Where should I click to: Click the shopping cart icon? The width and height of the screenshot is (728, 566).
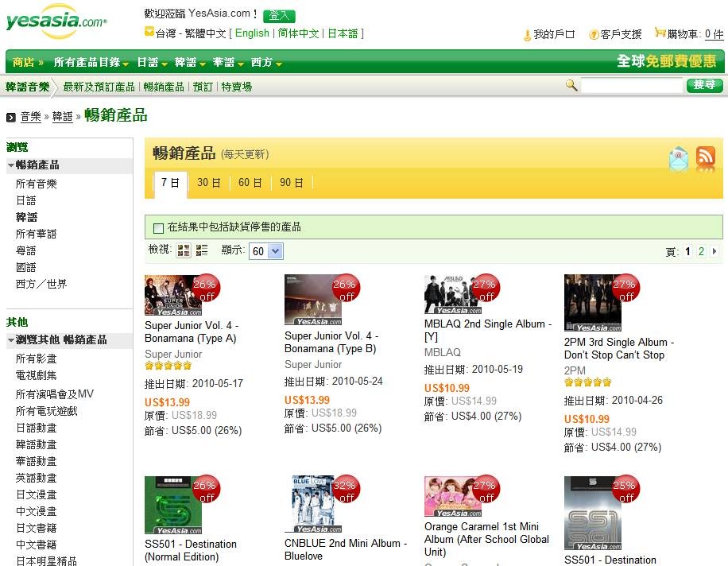click(660, 33)
